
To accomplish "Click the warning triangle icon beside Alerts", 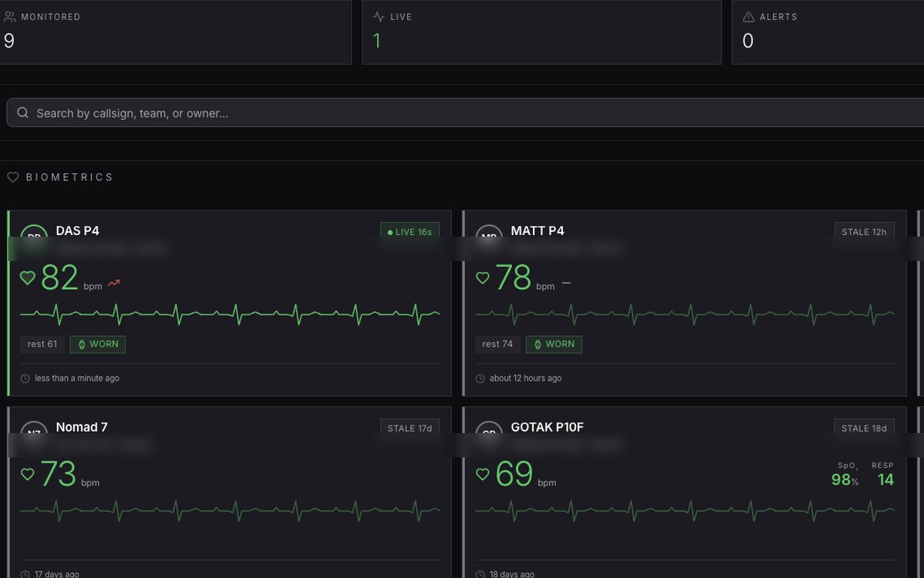I will (x=748, y=16).
